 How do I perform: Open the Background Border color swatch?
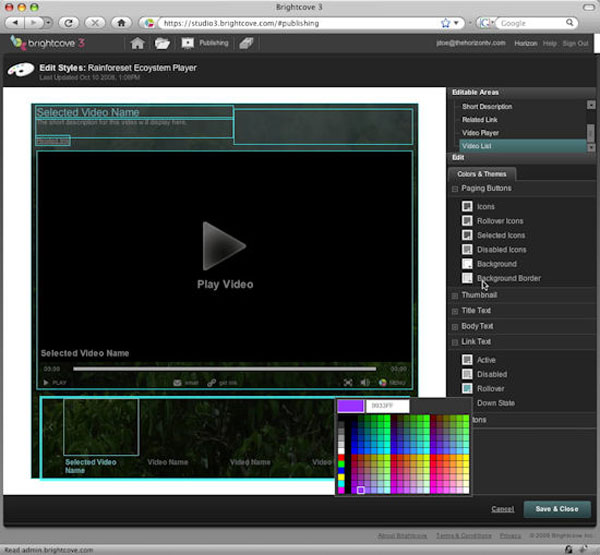(467, 278)
